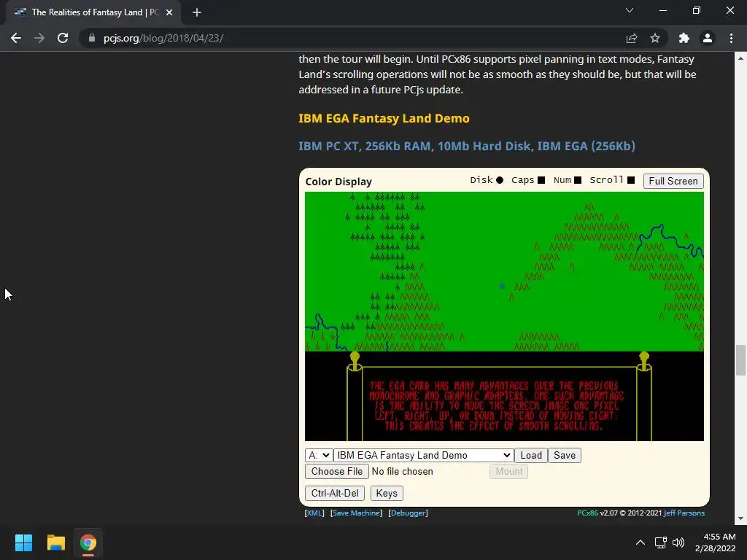Screen dimensions: 747x560
Task: Close The Realities of Fantasy Land tab
Action: pos(169,12)
